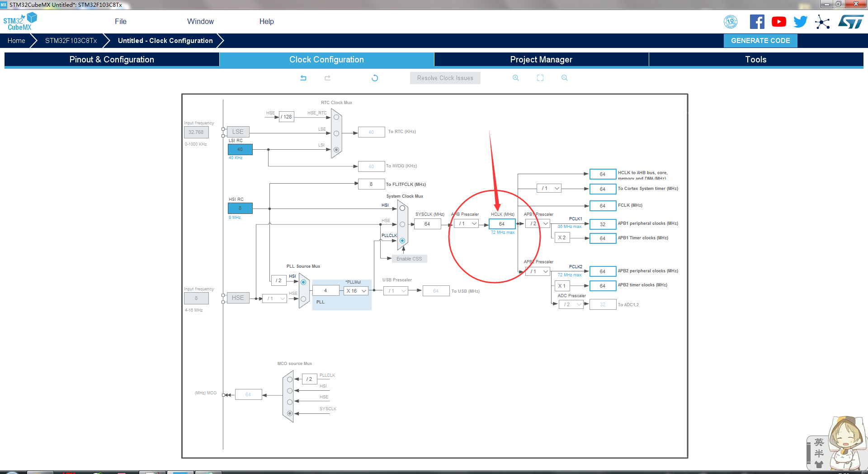Fit clock diagram to screen icon

point(540,78)
